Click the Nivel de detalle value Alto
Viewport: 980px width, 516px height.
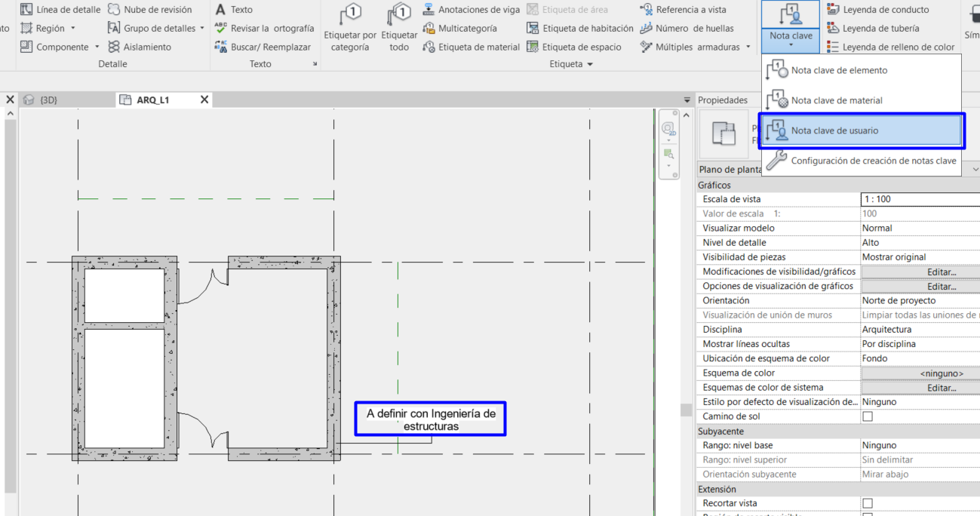click(x=920, y=242)
